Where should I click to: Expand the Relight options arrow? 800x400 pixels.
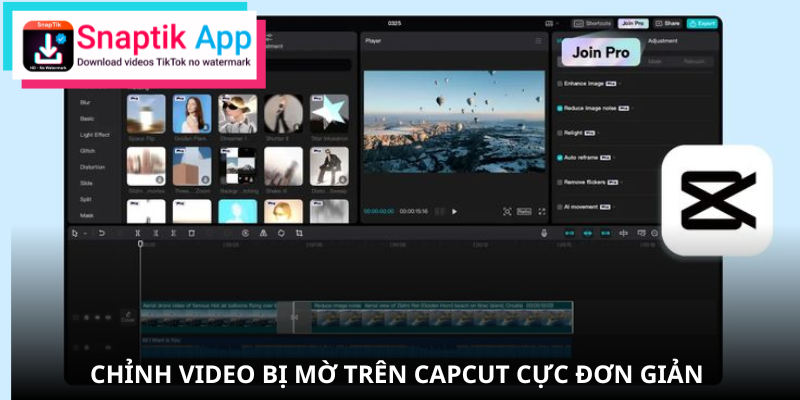point(598,133)
